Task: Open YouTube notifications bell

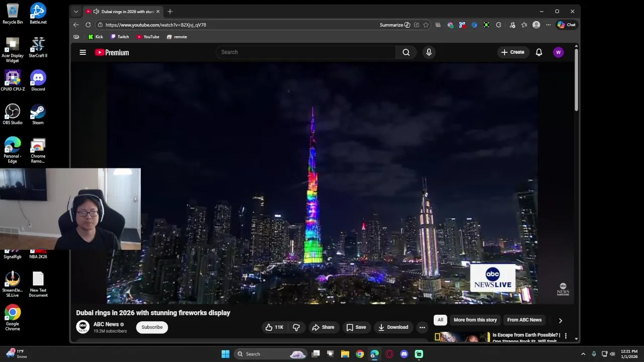Action: (x=539, y=52)
